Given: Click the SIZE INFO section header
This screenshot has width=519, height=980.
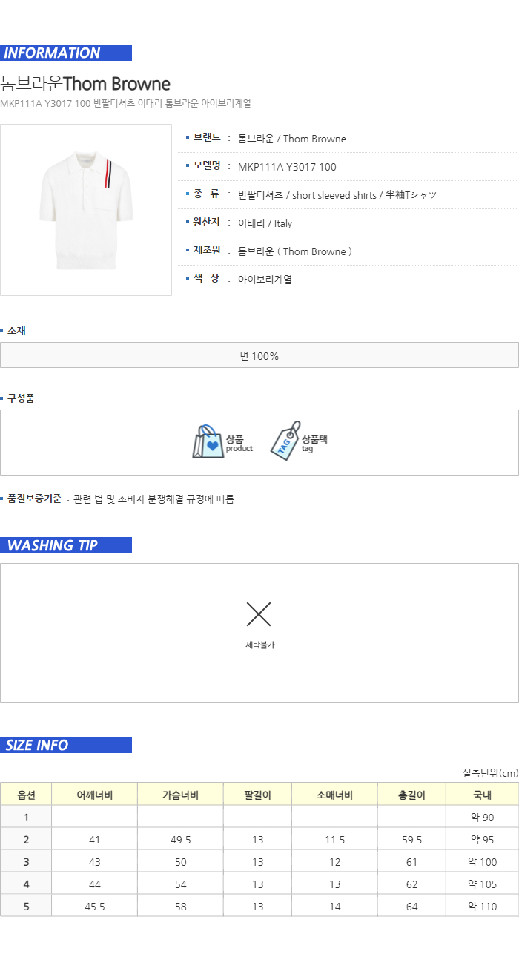Looking at the screenshot, I should [x=66, y=745].
